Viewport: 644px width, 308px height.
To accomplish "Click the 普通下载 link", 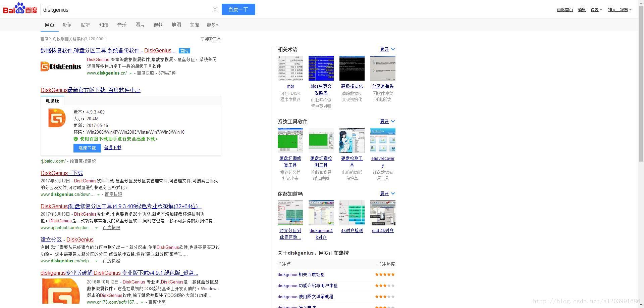I will (113, 147).
